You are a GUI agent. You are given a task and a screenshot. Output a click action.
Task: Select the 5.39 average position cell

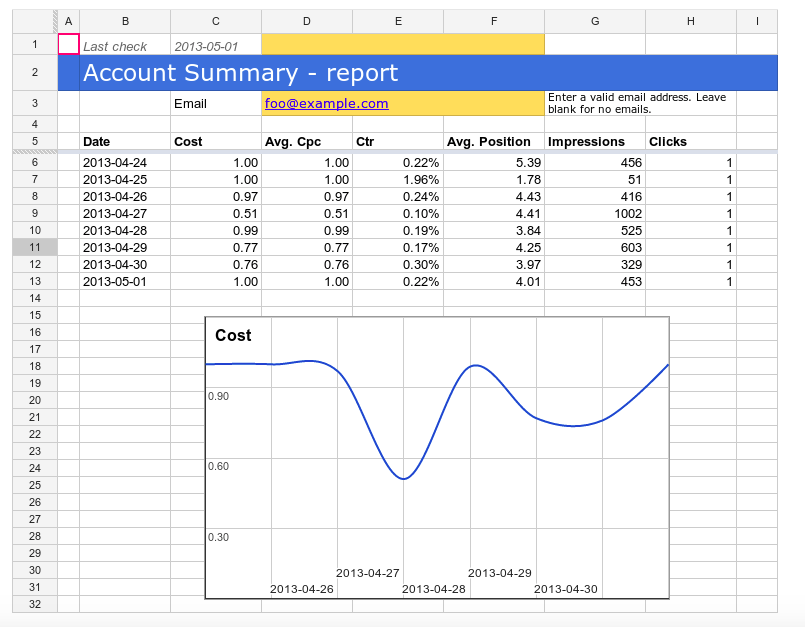point(494,162)
